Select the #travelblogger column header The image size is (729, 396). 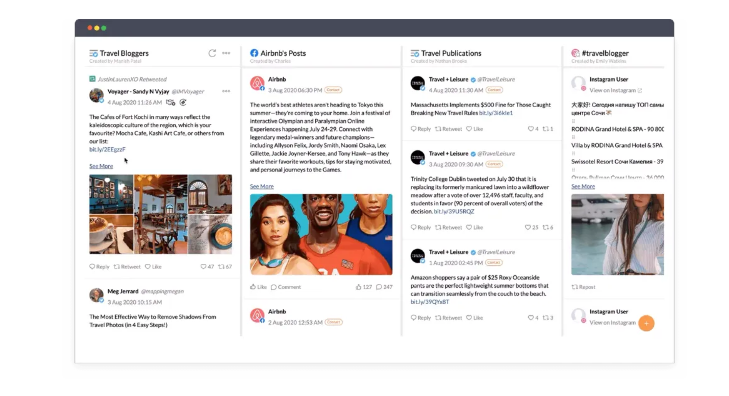pos(600,53)
